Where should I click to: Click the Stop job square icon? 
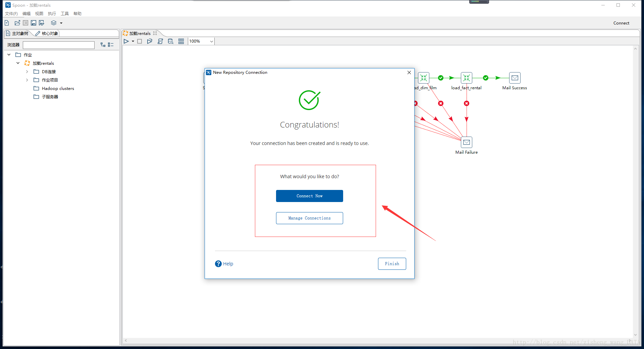click(140, 41)
